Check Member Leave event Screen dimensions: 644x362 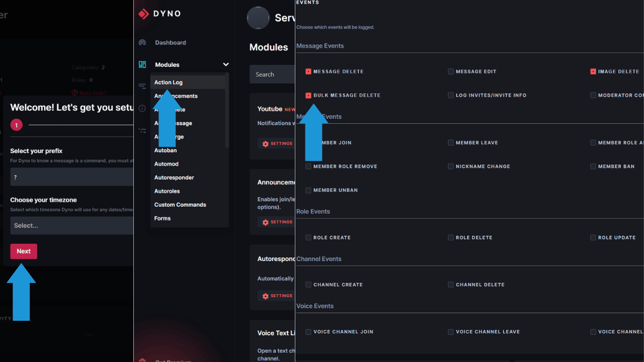451,143
